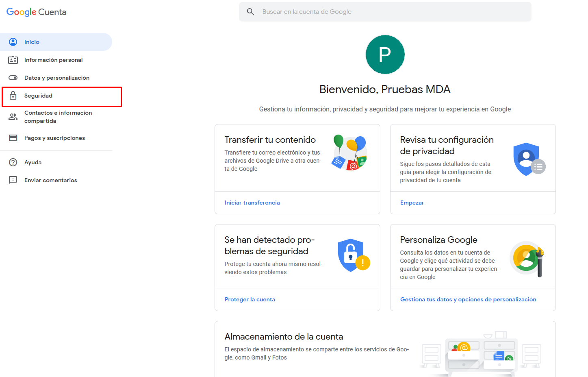This screenshot has width=588, height=377.
Task: Select Información personal in sidebar
Action: click(x=56, y=60)
